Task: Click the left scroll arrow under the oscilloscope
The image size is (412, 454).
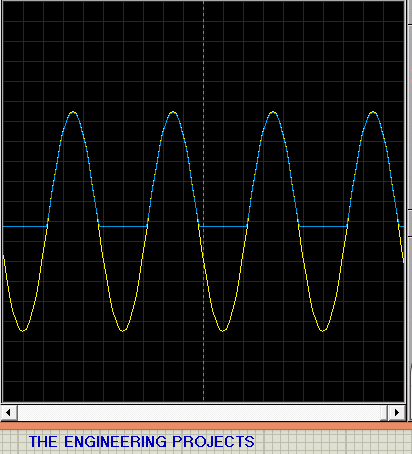Action: point(8,412)
